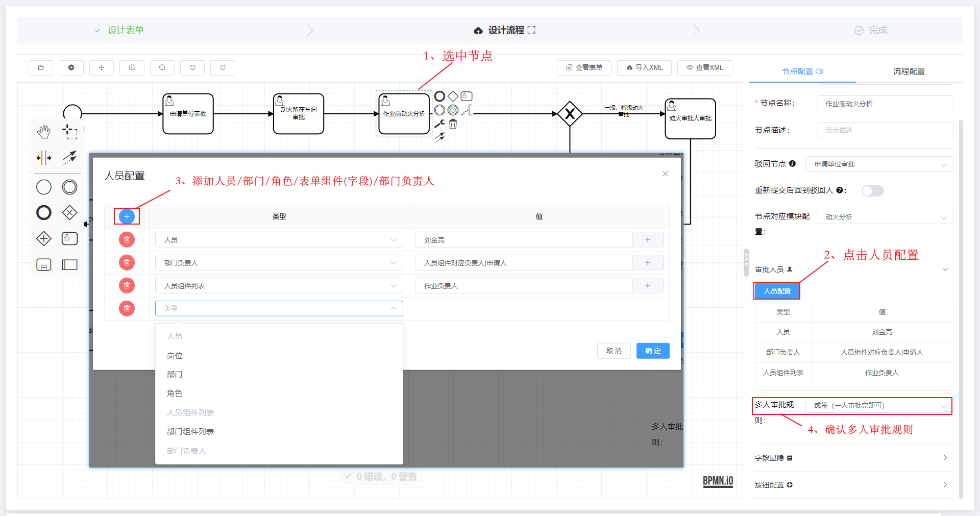Create a parallel gateway from the palette

pos(44,238)
